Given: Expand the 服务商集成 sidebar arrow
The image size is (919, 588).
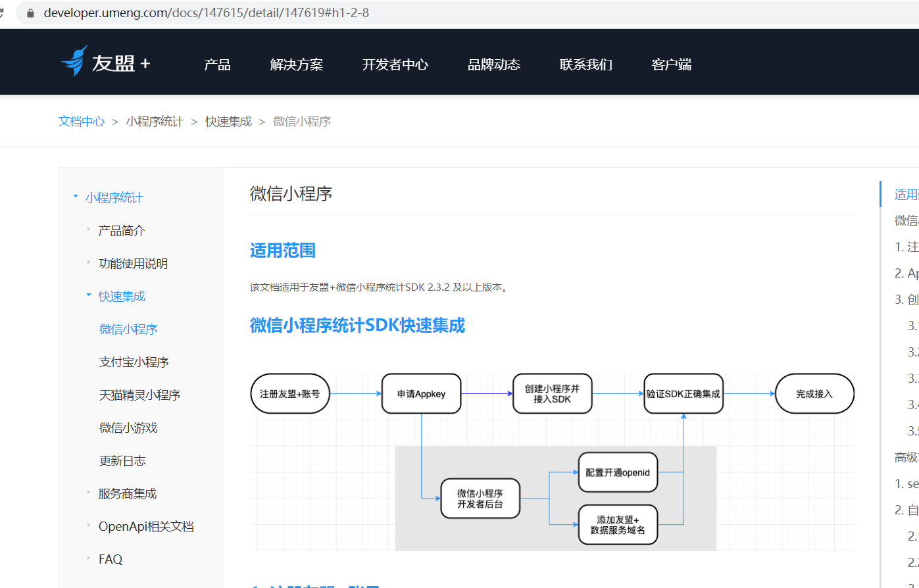Looking at the screenshot, I should (89, 492).
